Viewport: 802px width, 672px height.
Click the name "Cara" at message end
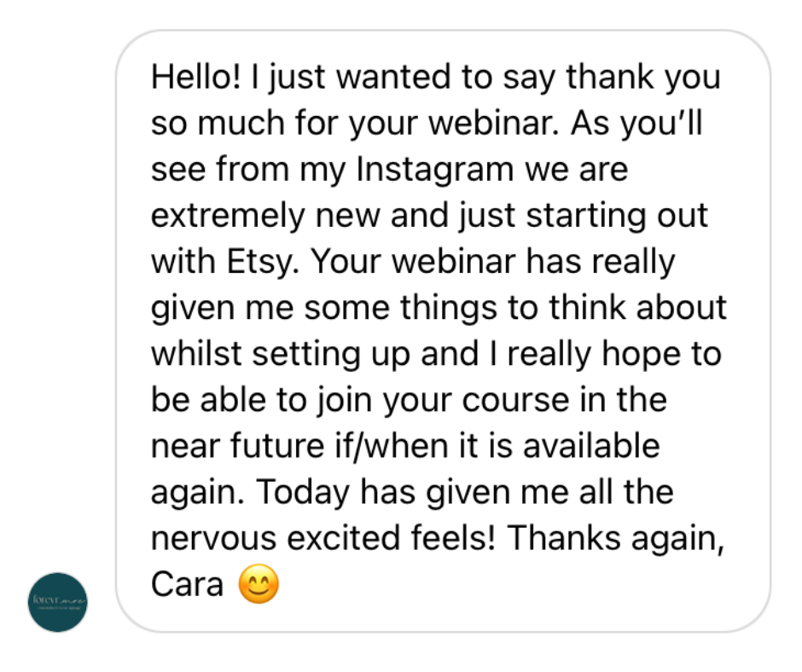pyautogui.click(x=187, y=584)
